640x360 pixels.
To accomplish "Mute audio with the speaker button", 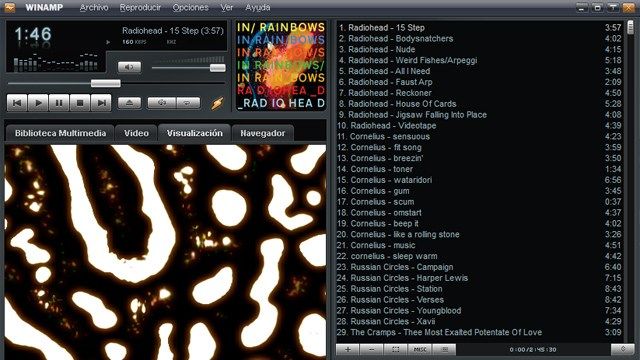I will [129, 67].
